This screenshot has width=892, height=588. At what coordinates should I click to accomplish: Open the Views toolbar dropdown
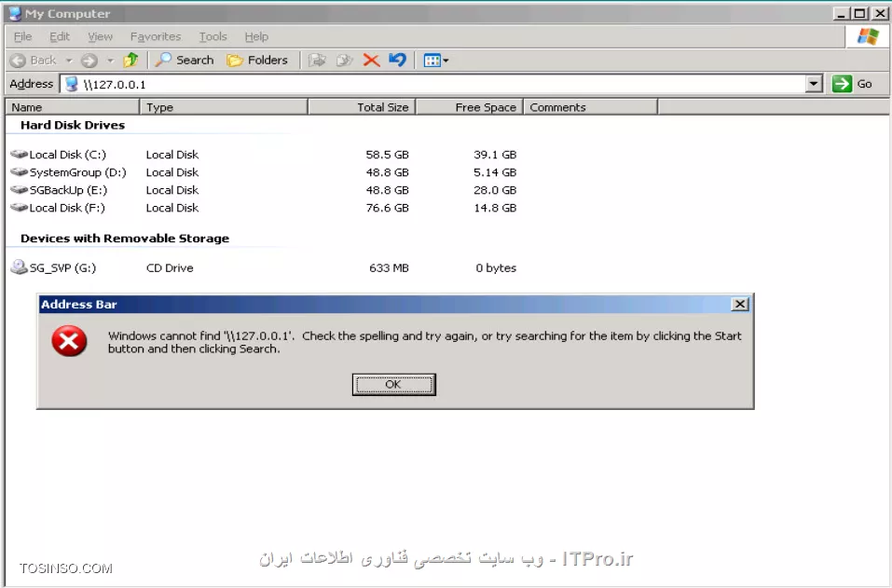pos(436,61)
